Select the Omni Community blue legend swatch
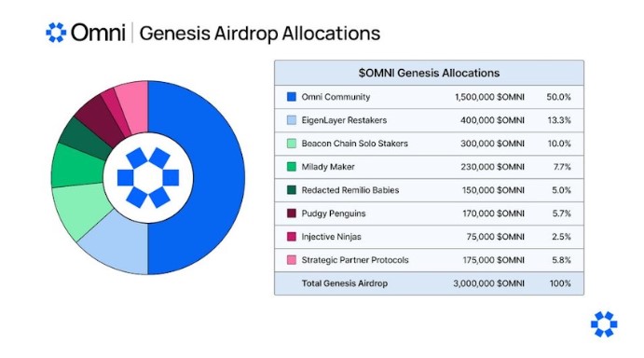The height and width of the screenshot is (358, 644). 291,97
